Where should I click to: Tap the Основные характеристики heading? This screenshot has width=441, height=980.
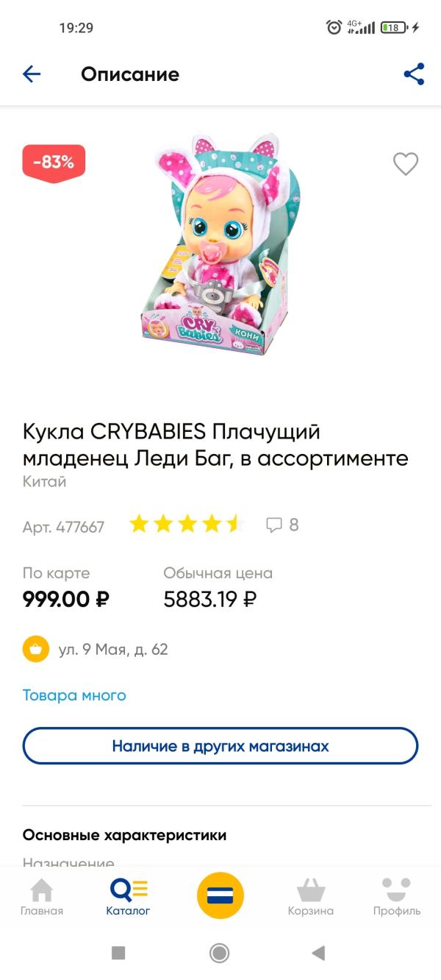click(x=124, y=835)
